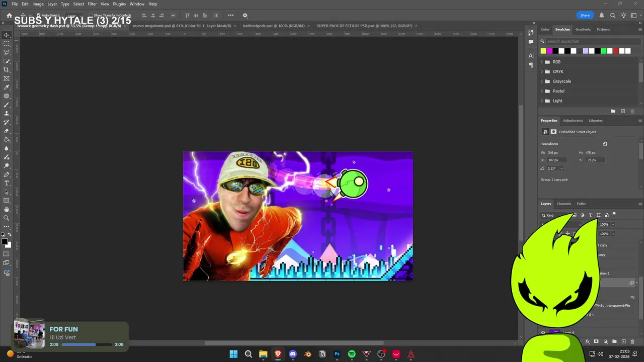Expand the Light swatch folder
This screenshot has width=644, height=362.
click(x=542, y=101)
